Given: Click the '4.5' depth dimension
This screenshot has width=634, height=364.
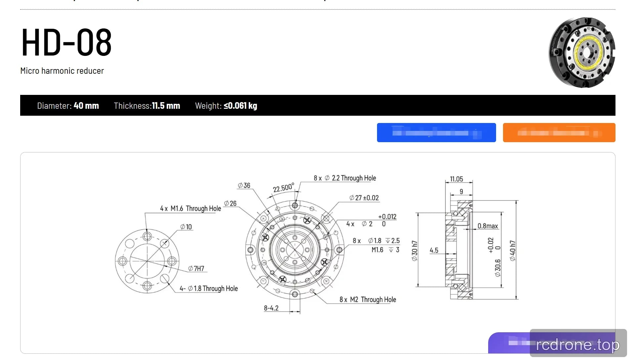Looking at the screenshot, I should 434,250.
